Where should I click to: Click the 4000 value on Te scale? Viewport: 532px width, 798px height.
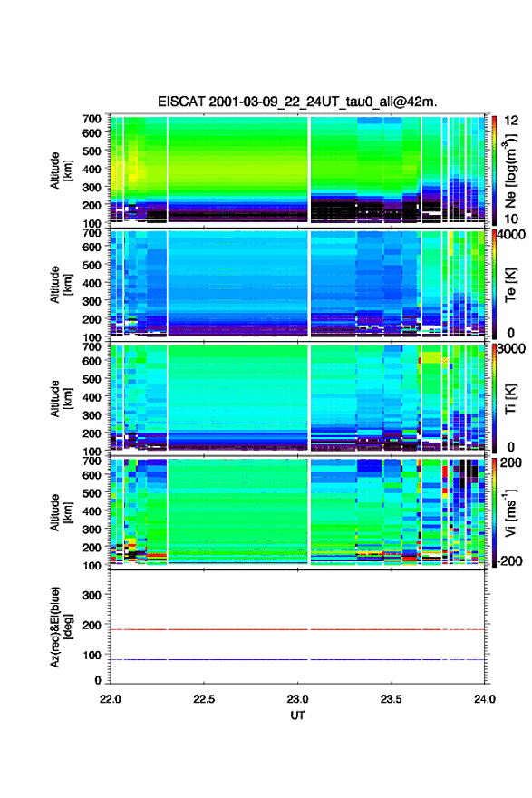click(509, 236)
